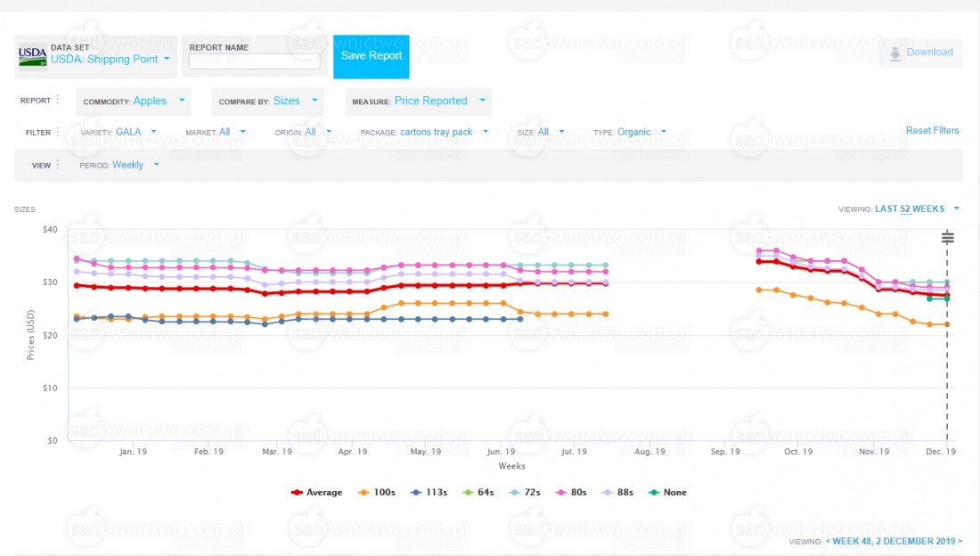980x556 pixels.
Task: Change the Period Weekly dropdown
Action: (119, 165)
